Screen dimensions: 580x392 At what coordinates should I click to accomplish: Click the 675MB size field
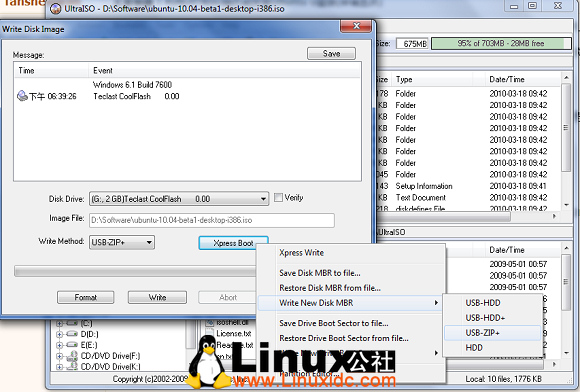tap(412, 44)
